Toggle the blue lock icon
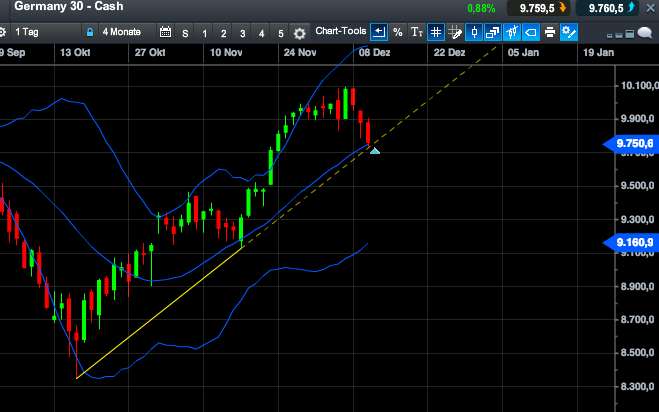Viewport: 659px width, 412px height. 90,32
